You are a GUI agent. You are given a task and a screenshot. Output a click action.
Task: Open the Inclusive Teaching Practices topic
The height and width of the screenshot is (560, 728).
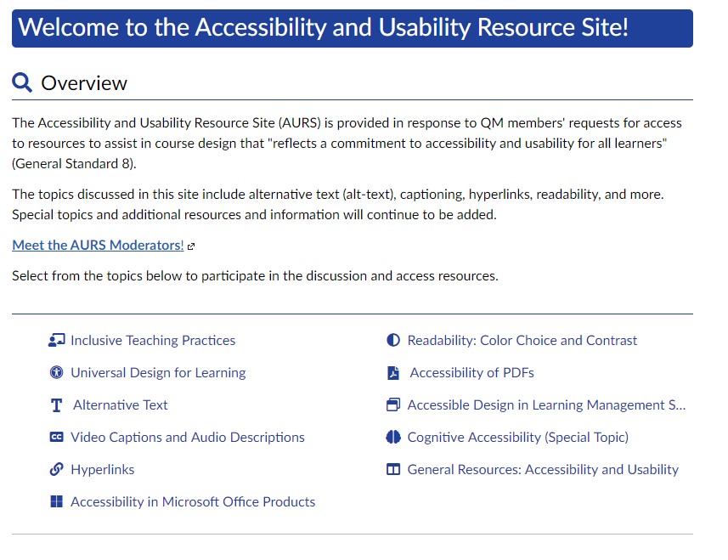pyautogui.click(x=153, y=341)
